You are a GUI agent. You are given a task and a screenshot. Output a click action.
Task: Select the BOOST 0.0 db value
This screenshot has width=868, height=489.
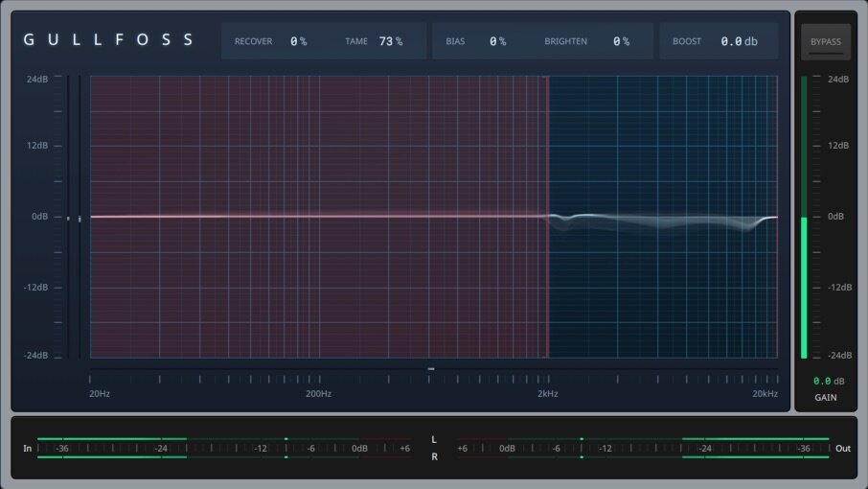(739, 41)
